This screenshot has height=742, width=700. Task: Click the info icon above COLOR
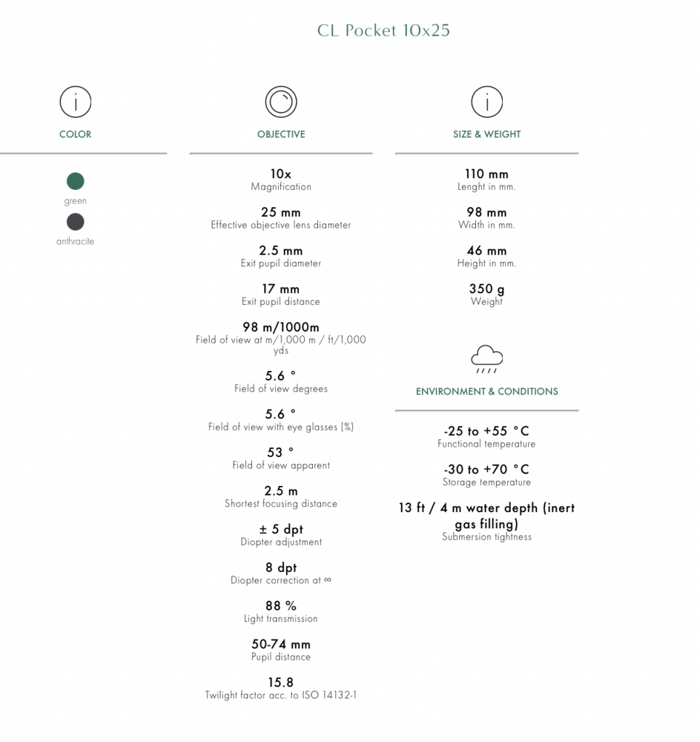pyautogui.click(x=75, y=102)
